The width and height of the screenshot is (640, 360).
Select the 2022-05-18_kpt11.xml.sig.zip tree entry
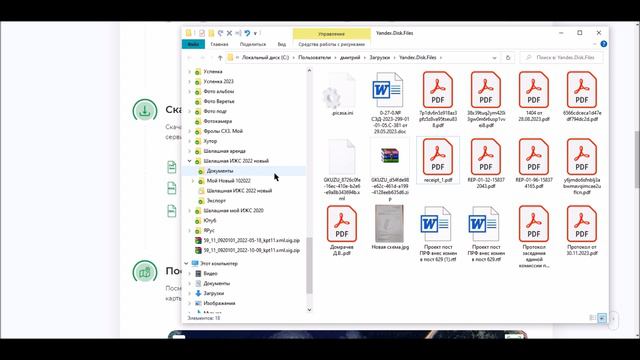pyautogui.click(x=251, y=240)
